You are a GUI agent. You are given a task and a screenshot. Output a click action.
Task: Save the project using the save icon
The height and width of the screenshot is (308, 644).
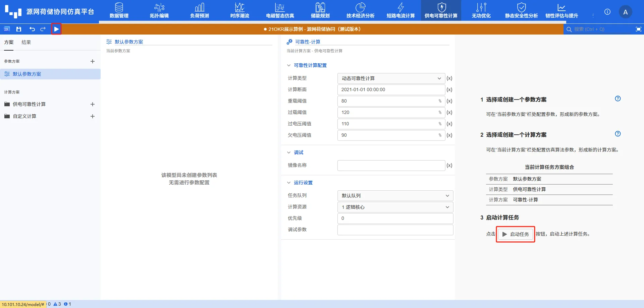[19, 29]
